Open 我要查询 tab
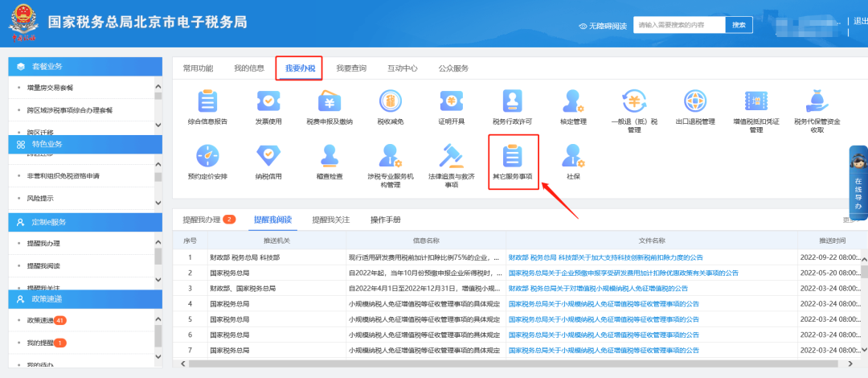This screenshot has height=378, width=868. point(351,68)
